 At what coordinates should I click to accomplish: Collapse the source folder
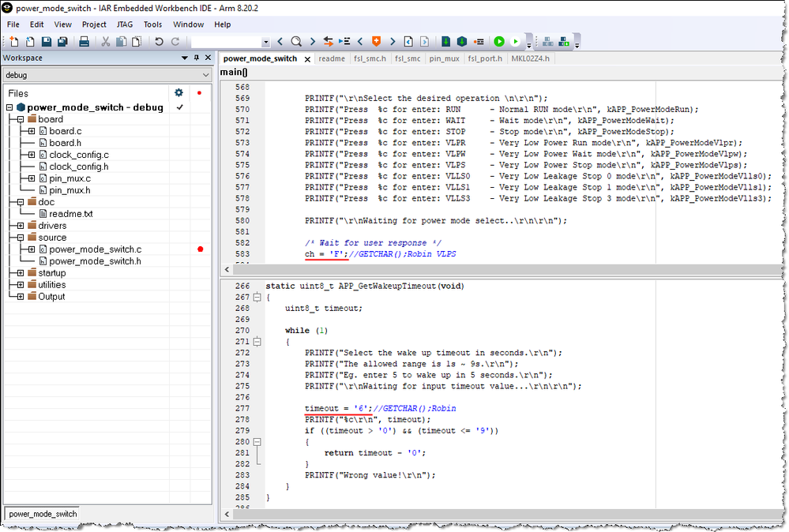21,238
